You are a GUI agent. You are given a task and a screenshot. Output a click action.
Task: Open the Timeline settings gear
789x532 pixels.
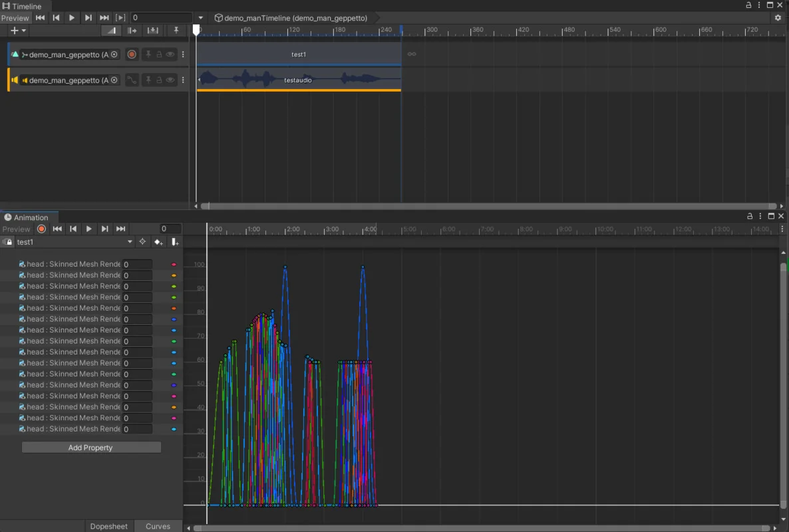778,18
